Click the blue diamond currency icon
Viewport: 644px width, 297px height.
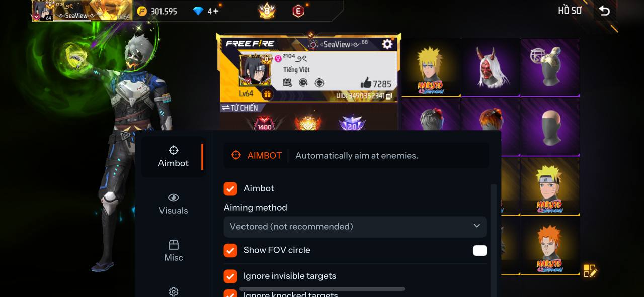click(x=198, y=11)
